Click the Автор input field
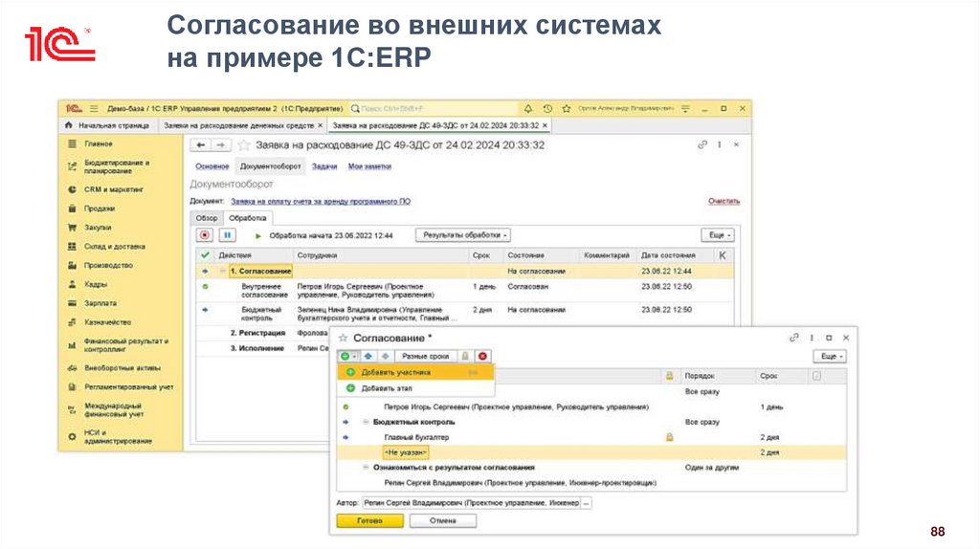Screen dimensions: 980x549 [471, 503]
